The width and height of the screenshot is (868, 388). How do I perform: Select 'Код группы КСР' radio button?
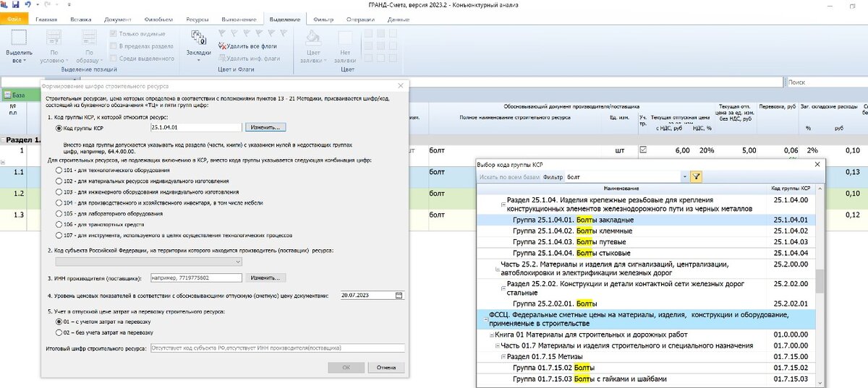point(59,128)
